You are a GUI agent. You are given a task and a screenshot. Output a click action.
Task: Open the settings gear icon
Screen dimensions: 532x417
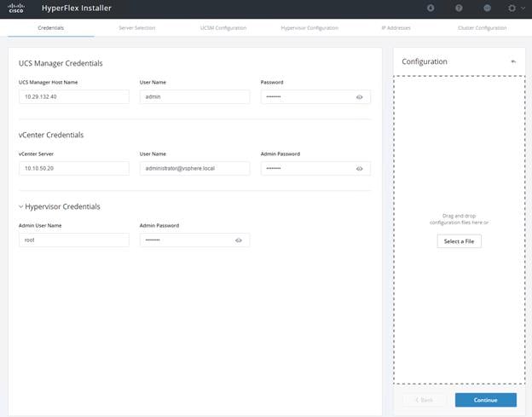512,8
